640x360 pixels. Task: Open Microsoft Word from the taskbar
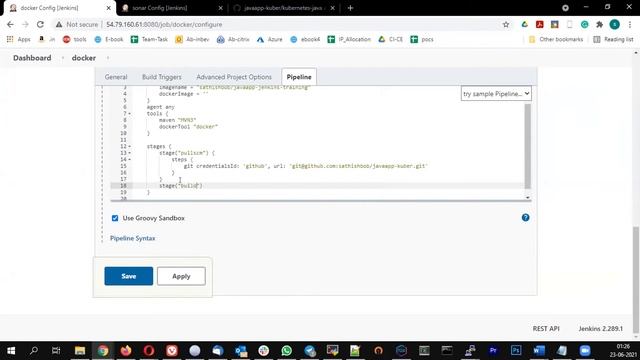coord(539,351)
